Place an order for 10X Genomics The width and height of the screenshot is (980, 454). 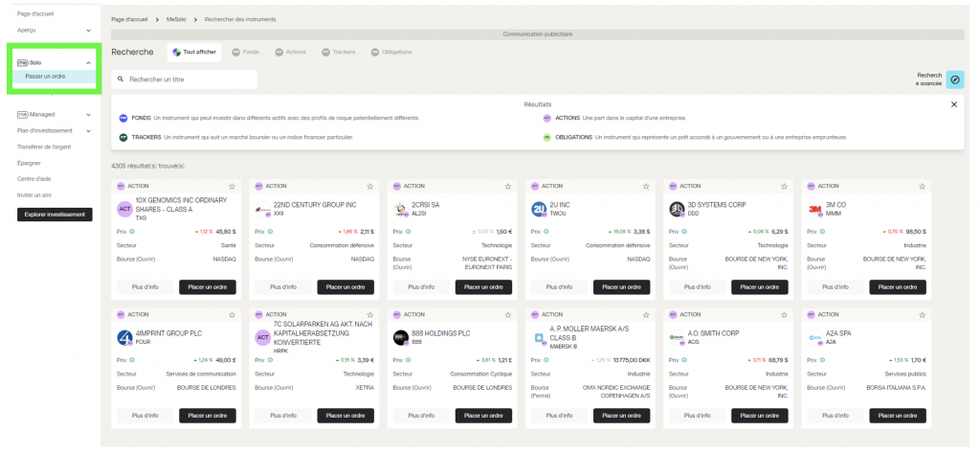[x=207, y=287]
